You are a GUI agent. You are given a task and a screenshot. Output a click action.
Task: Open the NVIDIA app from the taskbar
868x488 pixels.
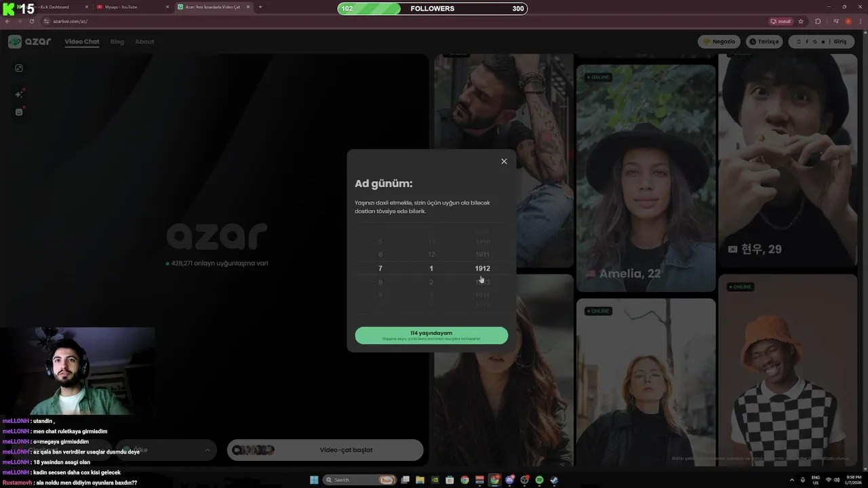click(435, 480)
